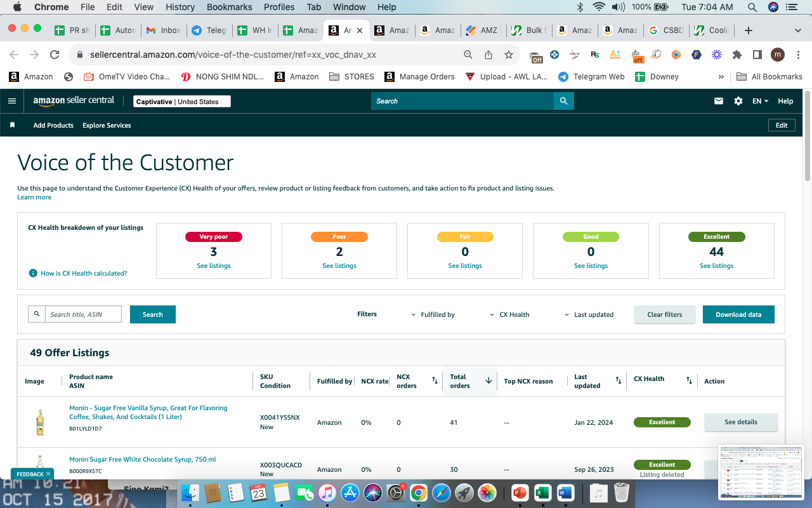Open the Seller Central settings gear
812x508 pixels.
point(738,101)
